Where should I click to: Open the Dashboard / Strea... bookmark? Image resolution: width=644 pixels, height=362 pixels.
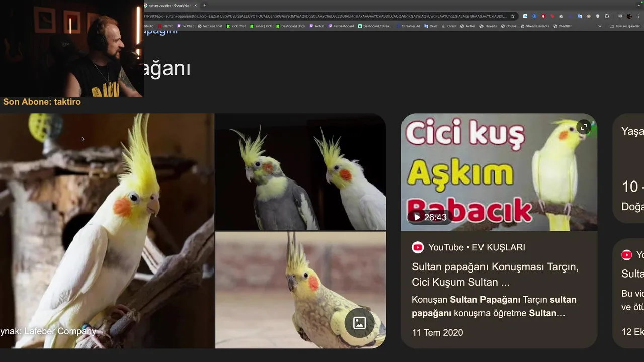tap(374, 26)
